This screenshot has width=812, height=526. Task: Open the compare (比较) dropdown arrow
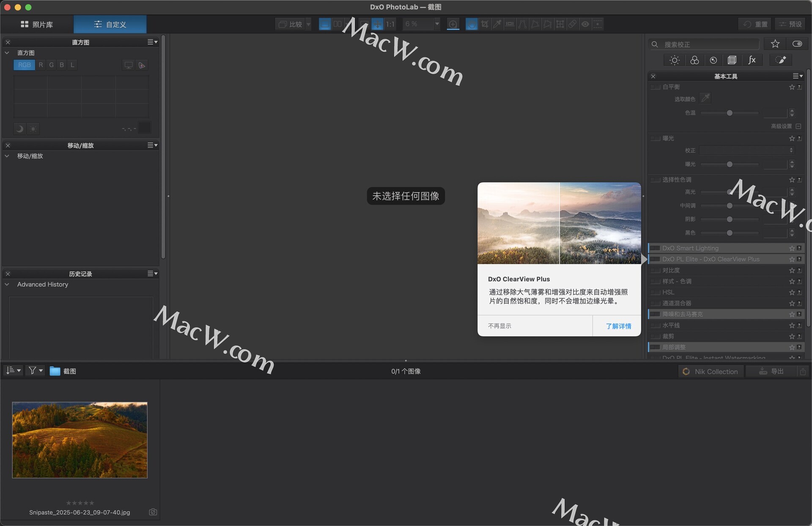(x=308, y=24)
